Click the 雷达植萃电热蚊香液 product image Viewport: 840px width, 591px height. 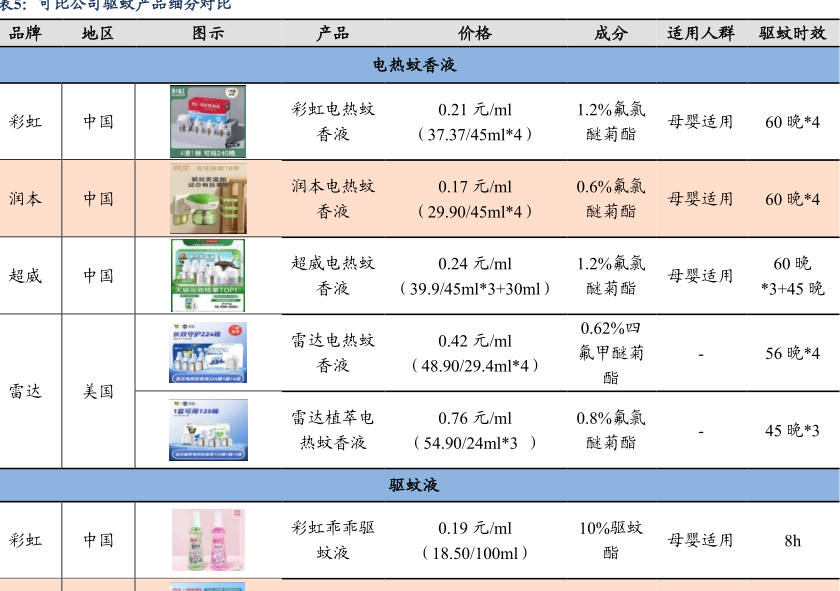208,430
